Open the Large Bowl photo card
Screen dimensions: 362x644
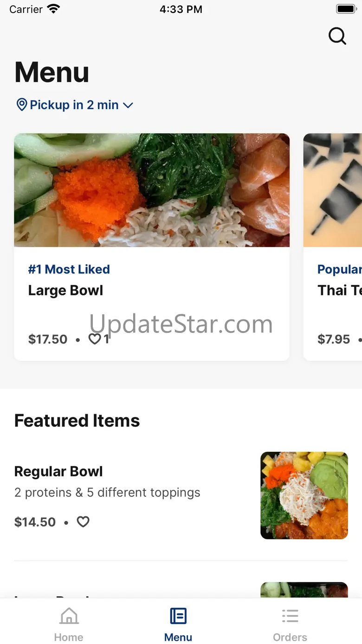pos(152,190)
